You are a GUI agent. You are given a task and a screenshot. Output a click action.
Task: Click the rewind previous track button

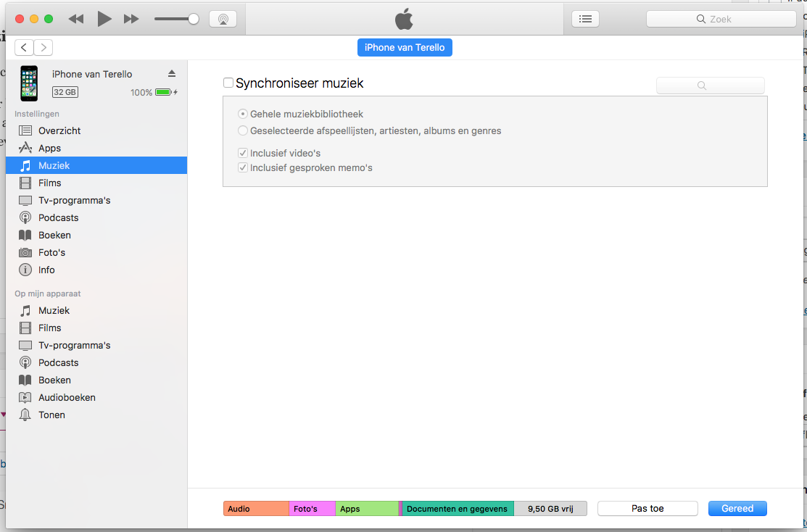76,19
